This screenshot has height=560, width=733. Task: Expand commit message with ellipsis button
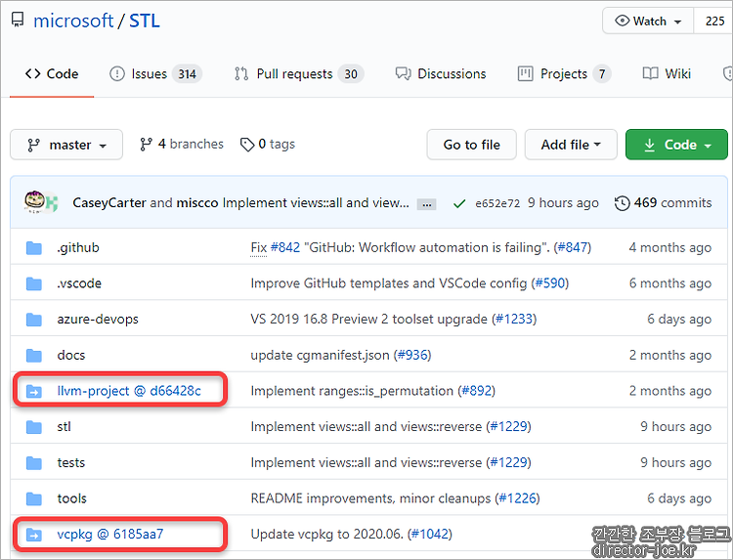[427, 204]
